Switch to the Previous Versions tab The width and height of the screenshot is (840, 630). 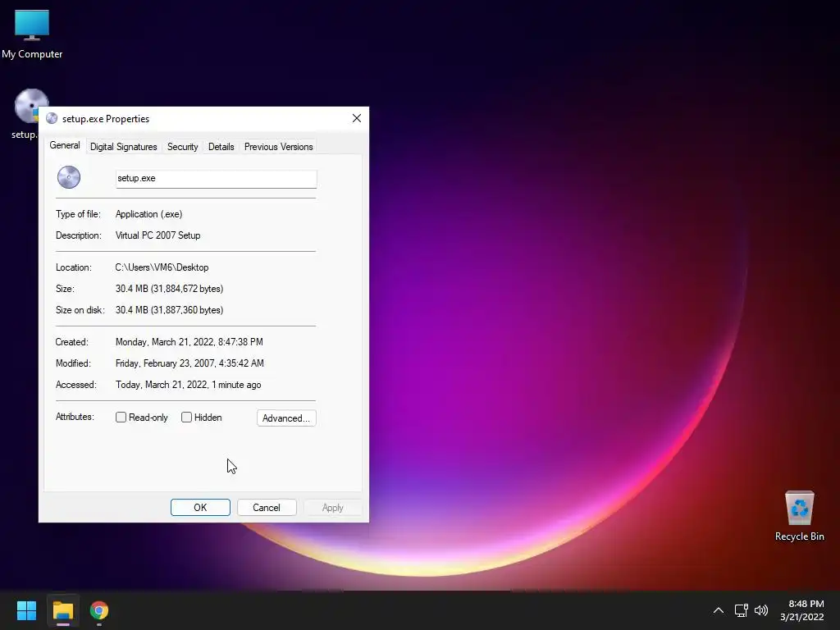click(279, 147)
